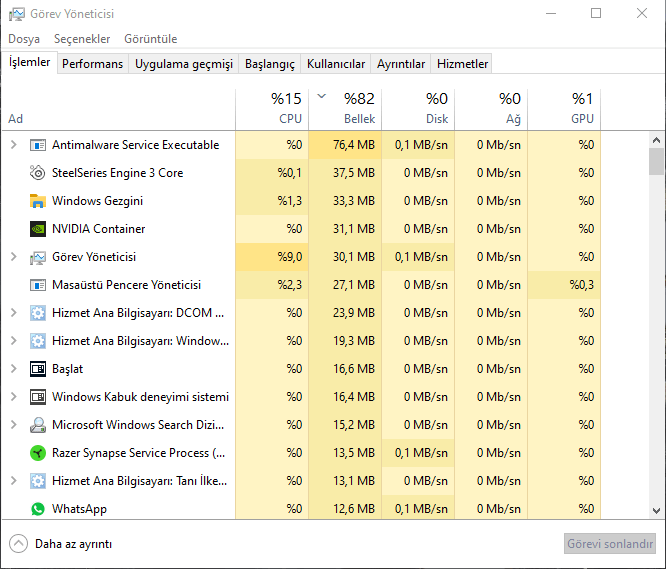Click the Görevi sonlandır button
Viewport: 666px width, 569px height.
click(x=610, y=544)
